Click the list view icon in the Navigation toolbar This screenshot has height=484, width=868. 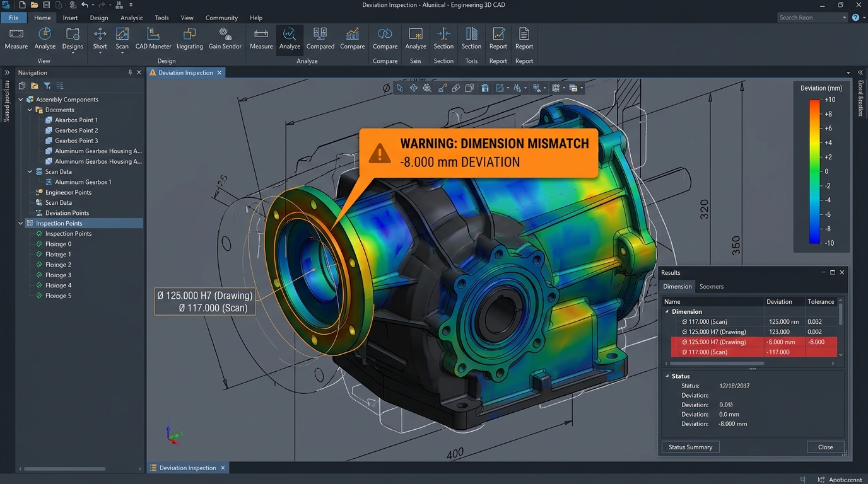click(60, 86)
